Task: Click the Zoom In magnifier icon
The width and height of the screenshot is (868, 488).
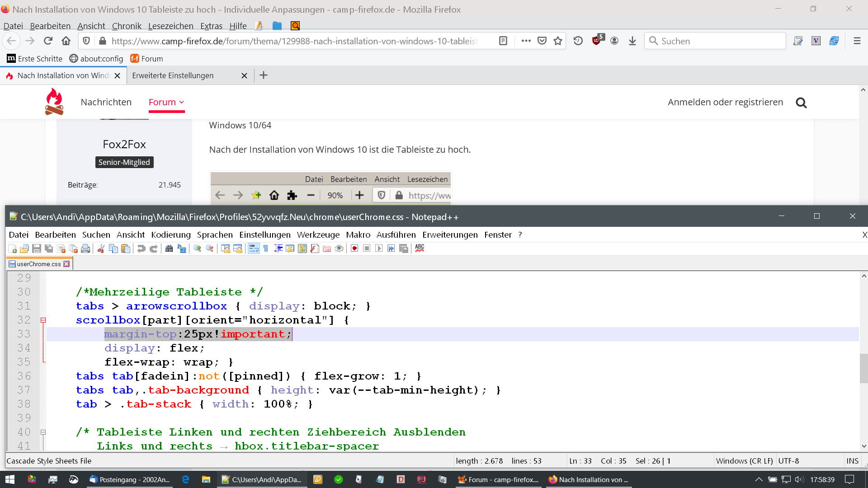Action: pos(197,249)
